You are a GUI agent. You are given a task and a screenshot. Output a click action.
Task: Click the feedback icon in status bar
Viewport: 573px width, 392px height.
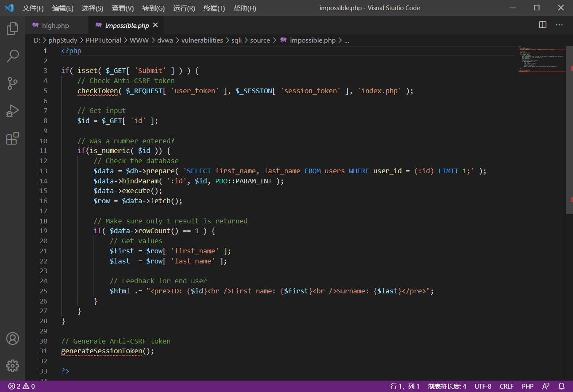[x=546, y=386]
